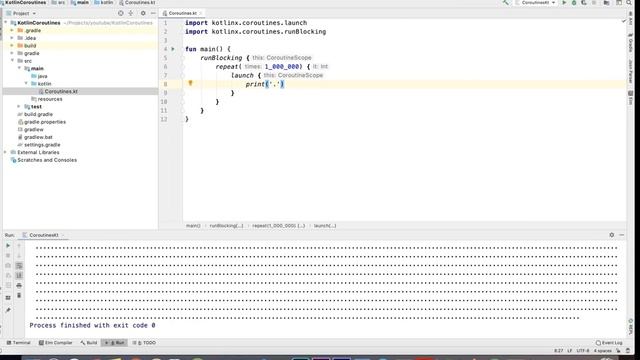
Task: Toggle scroll-to-end icon in Run console
Action: (x=19, y=276)
